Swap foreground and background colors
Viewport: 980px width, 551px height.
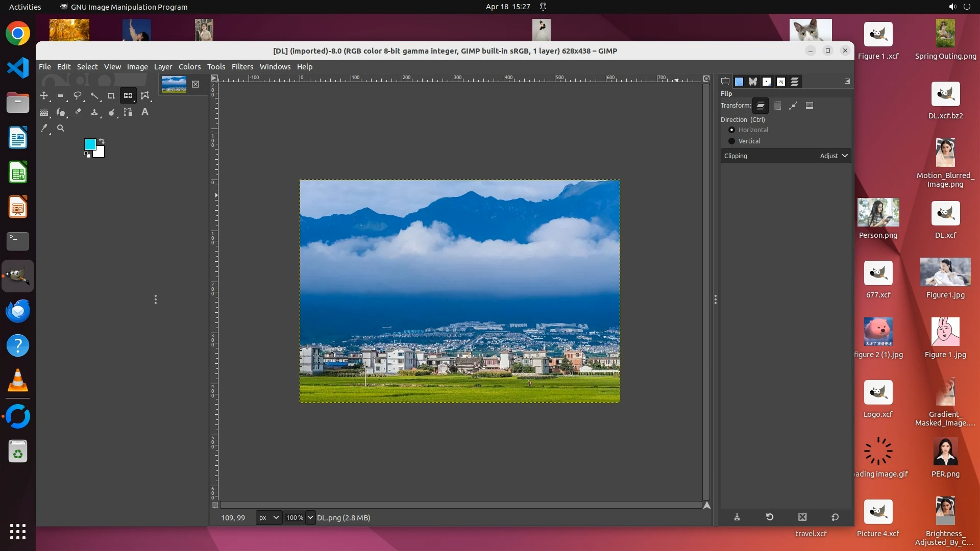click(x=102, y=141)
